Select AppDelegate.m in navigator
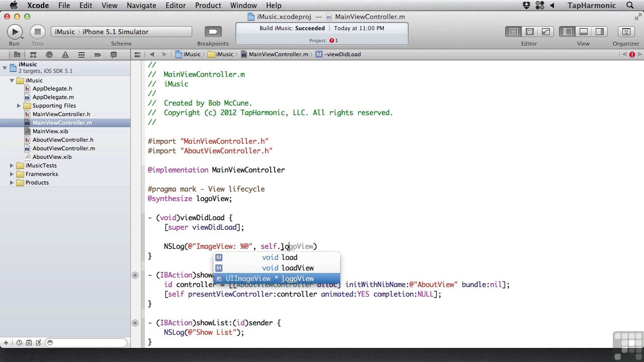 (x=53, y=97)
